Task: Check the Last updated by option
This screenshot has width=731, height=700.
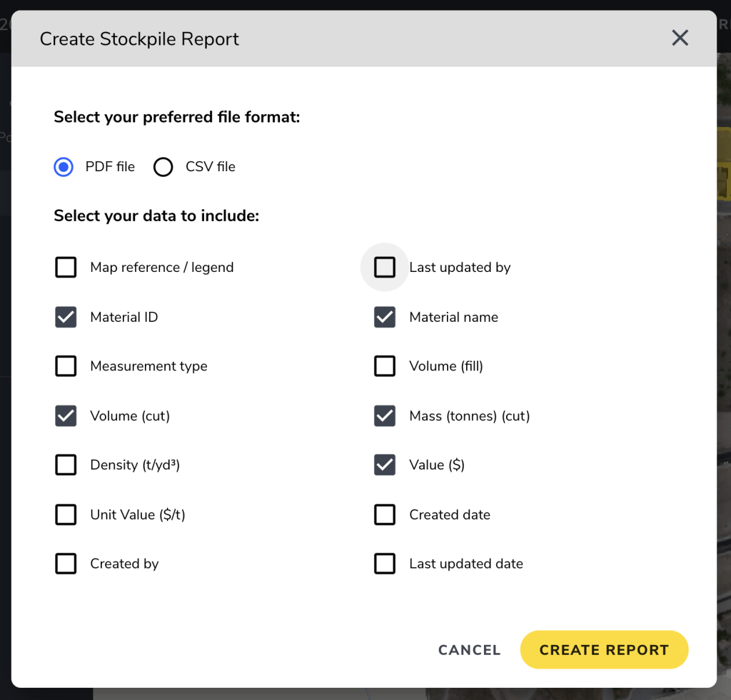Action: [x=385, y=268]
